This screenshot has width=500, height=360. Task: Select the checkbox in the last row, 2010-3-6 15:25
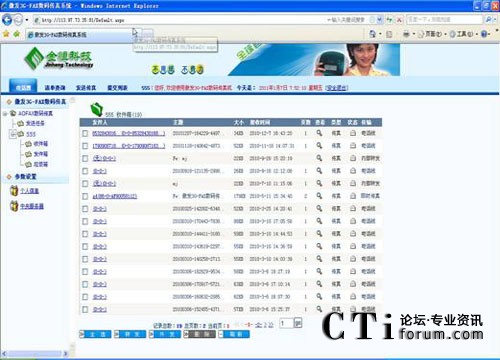tap(85, 309)
